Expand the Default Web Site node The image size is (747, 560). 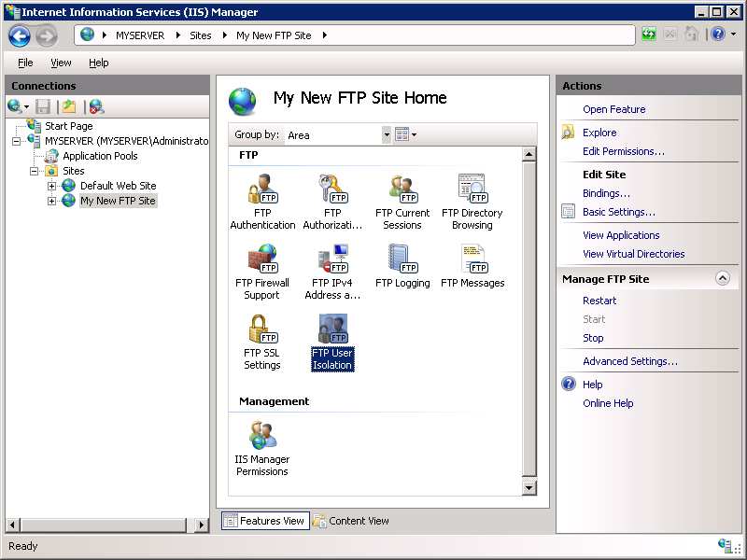(52, 187)
